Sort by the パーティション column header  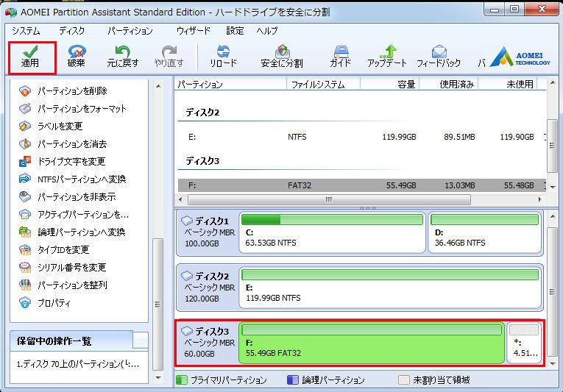click(x=230, y=85)
